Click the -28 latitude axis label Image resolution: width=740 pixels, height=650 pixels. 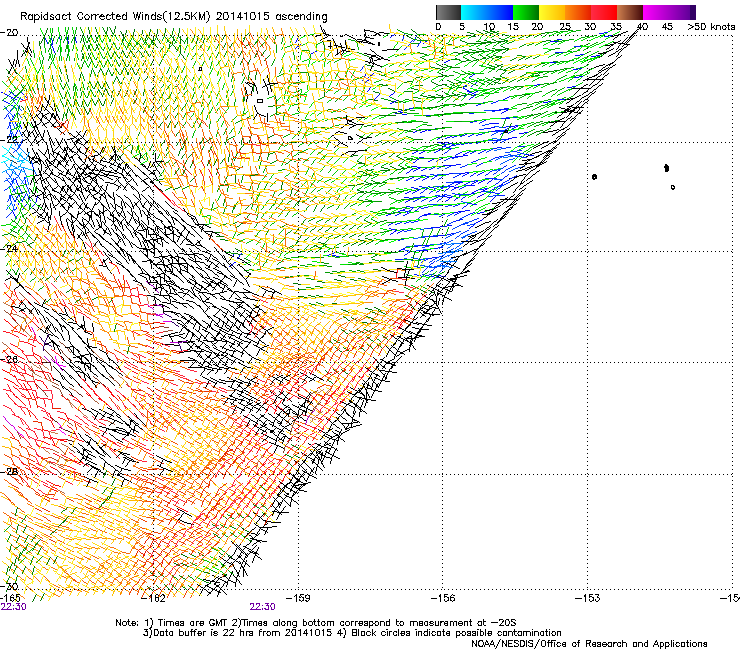(x=9, y=471)
